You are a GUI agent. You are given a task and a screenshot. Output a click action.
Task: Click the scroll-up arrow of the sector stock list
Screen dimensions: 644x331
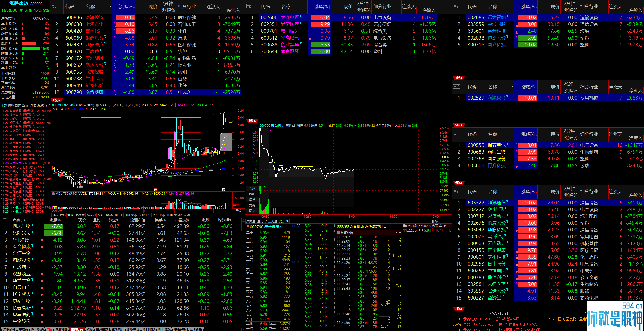pos(243,220)
